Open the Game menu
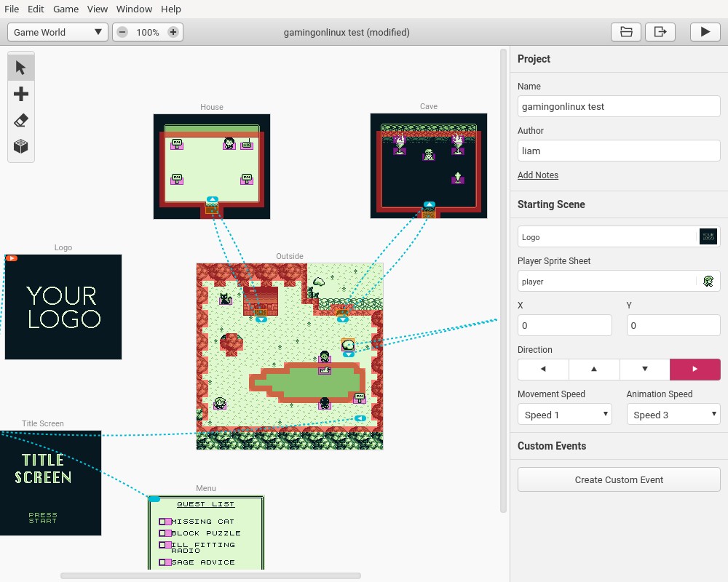728x582 pixels. (66, 9)
